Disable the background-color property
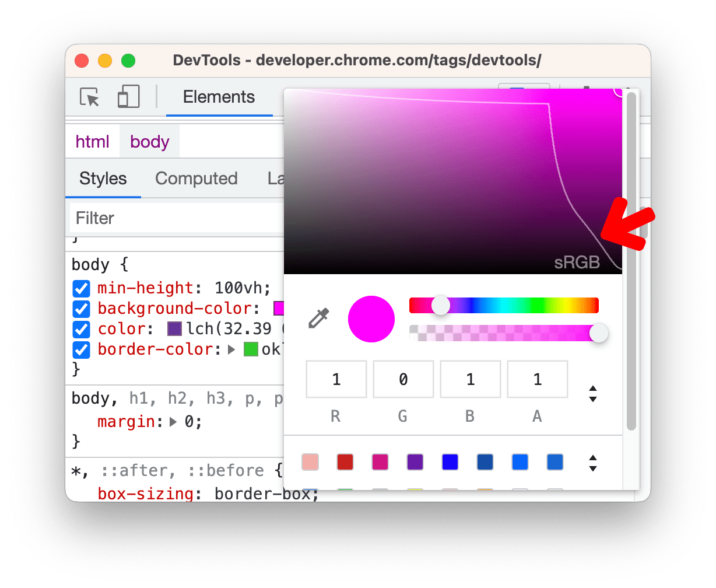This screenshot has width=716, height=588. click(x=81, y=309)
